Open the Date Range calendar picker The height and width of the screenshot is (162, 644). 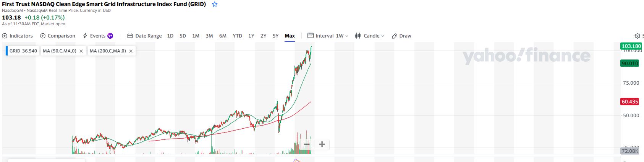pos(144,36)
